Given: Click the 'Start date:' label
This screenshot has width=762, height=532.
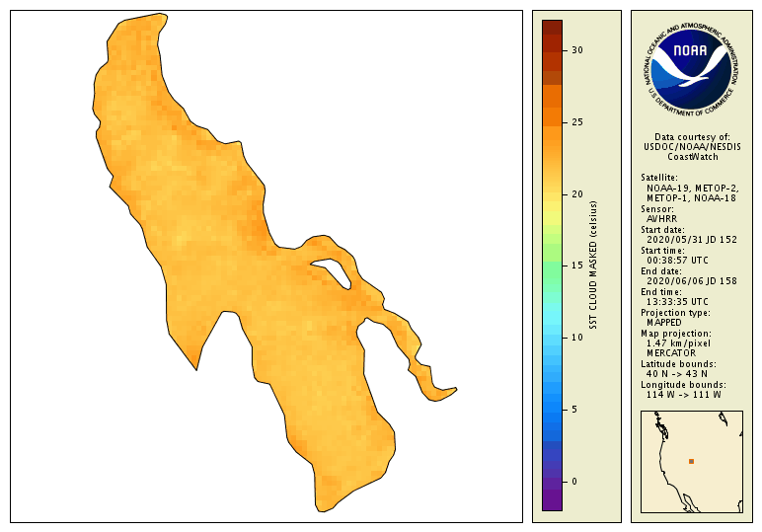Looking at the screenshot, I should tap(662, 229).
